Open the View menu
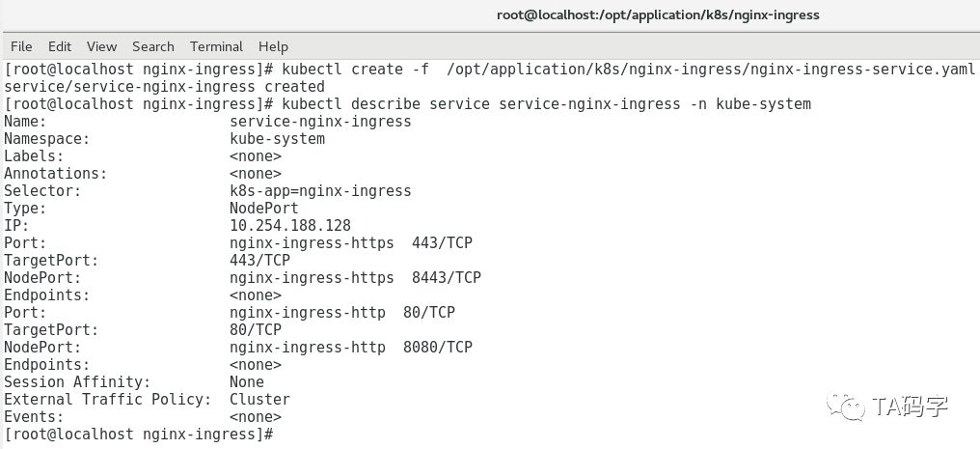980x449 pixels. click(x=101, y=46)
